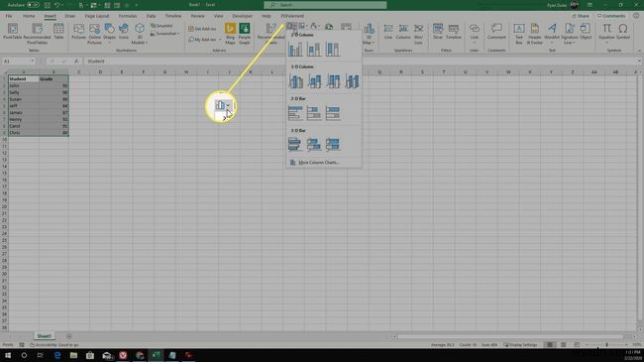644x362 pixels.
Task: Click in the Search box
Action: (x=325, y=5)
